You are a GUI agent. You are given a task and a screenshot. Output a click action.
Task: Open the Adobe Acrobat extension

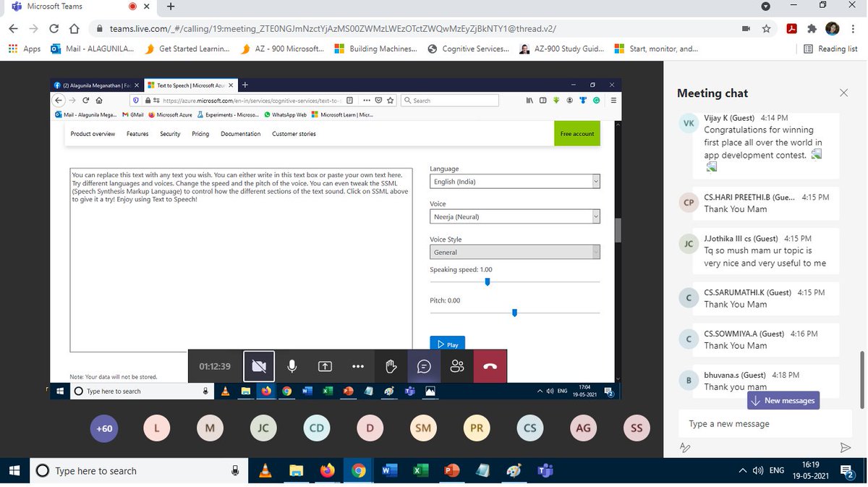pyautogui.click(x=792, y=29)
